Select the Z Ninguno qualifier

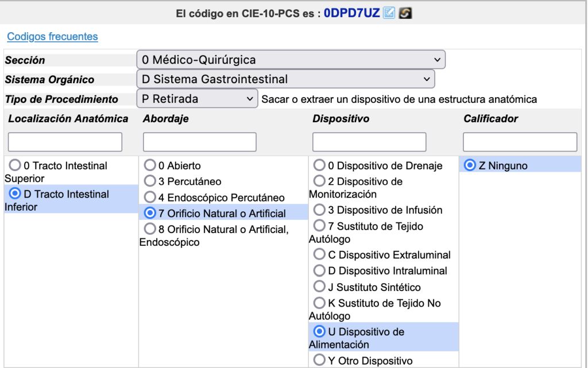(x=470, y=166)
